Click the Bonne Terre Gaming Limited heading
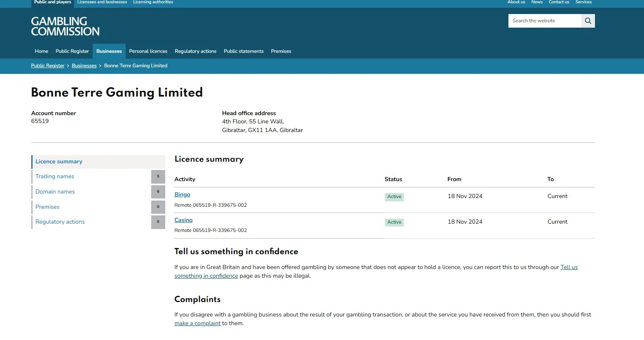Image resolution: width=644 pixels, height=340 pixels. (x=117, y=92)
